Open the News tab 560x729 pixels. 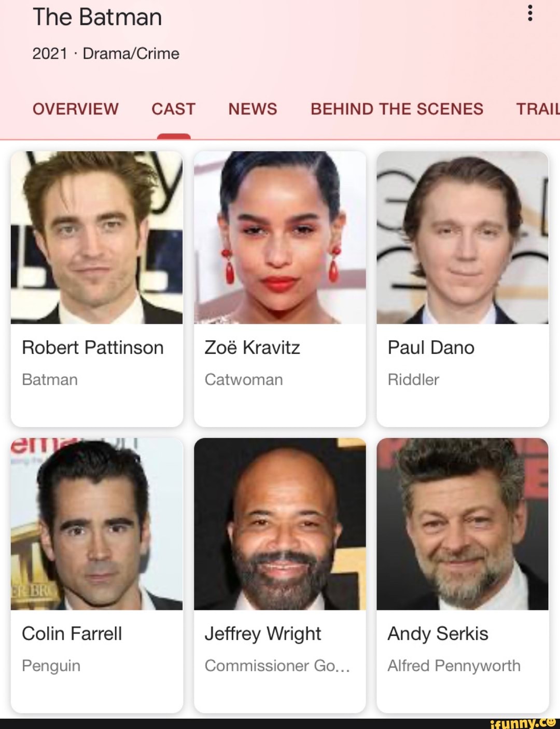coord(253,109)
